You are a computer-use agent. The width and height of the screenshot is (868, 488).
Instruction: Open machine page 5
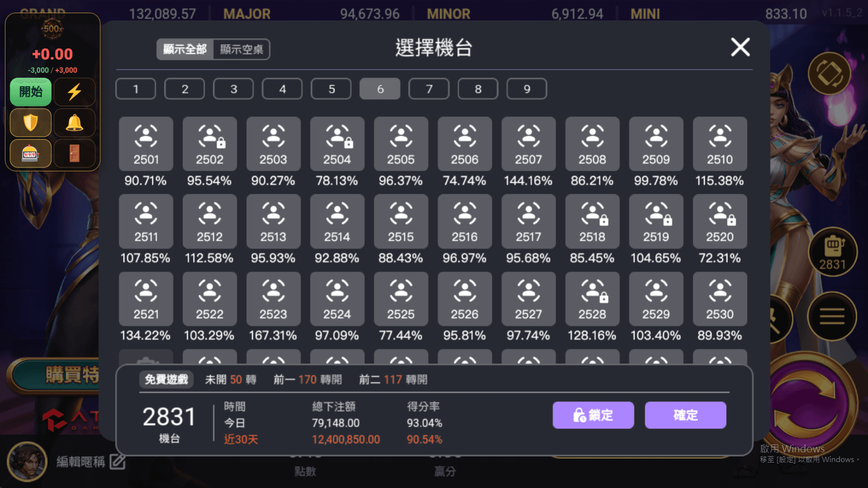[x=332, y=89]
